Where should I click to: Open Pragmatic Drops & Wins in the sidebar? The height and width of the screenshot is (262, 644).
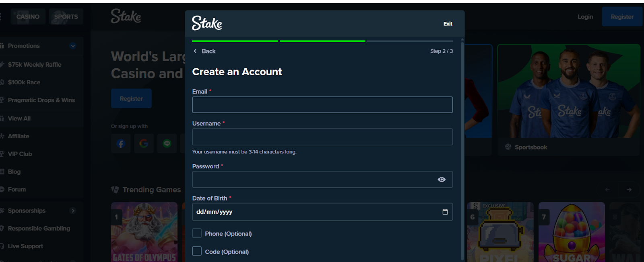[41, 100]
